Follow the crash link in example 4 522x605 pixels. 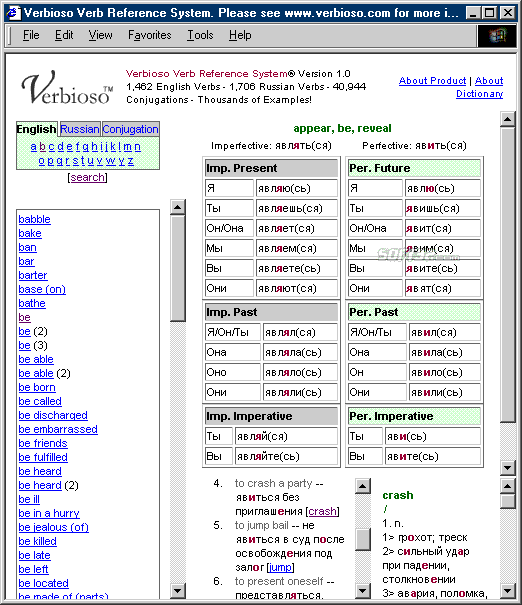click(323, 511)
